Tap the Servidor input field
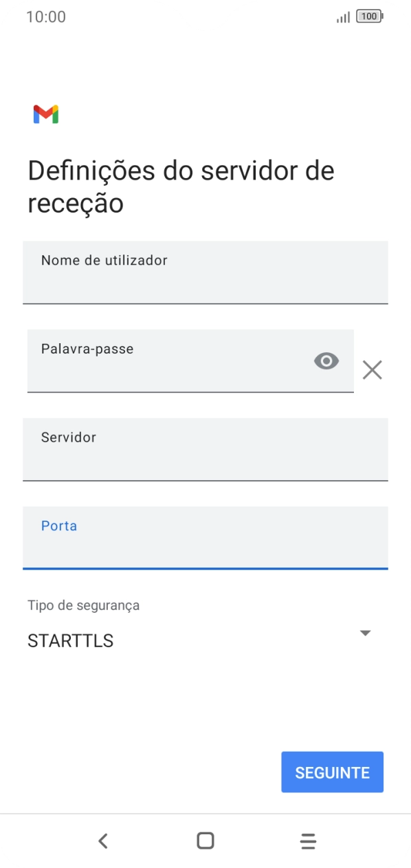411x868 pixels. click(x=205, y=449)
